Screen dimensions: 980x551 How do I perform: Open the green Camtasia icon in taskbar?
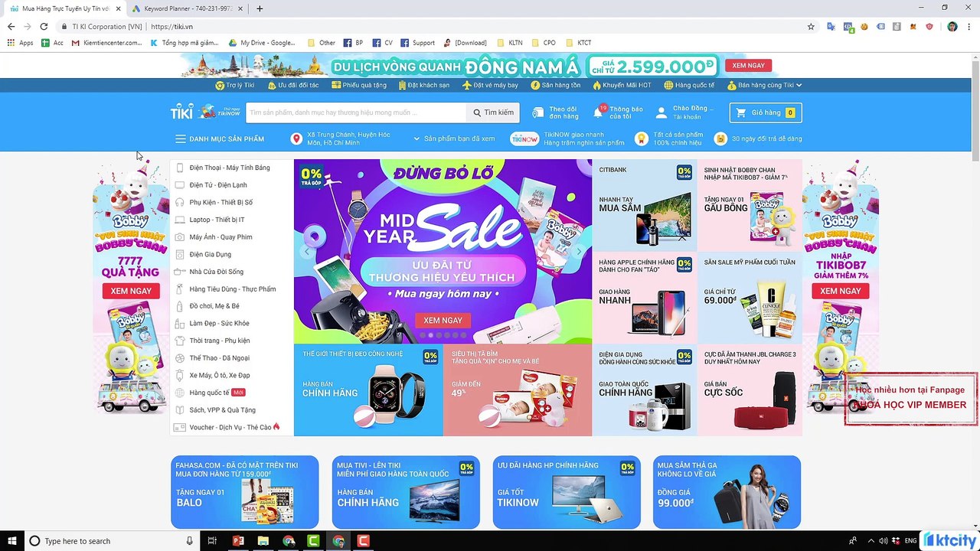313,541
